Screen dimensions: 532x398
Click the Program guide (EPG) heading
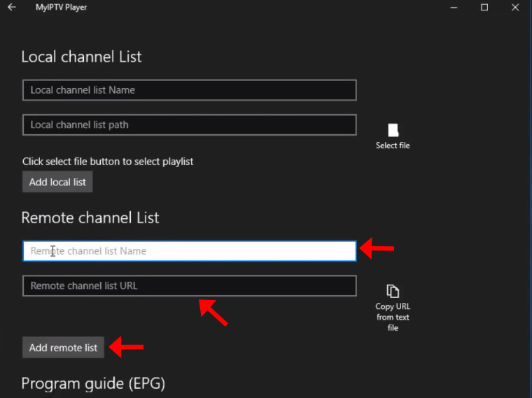coord(93,383)
